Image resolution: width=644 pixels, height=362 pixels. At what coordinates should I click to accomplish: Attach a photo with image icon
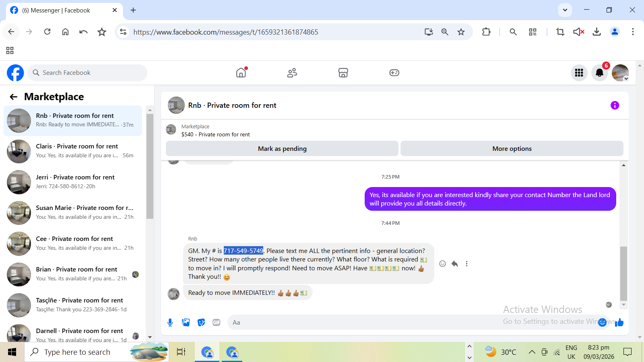click(x=186, y=322)
